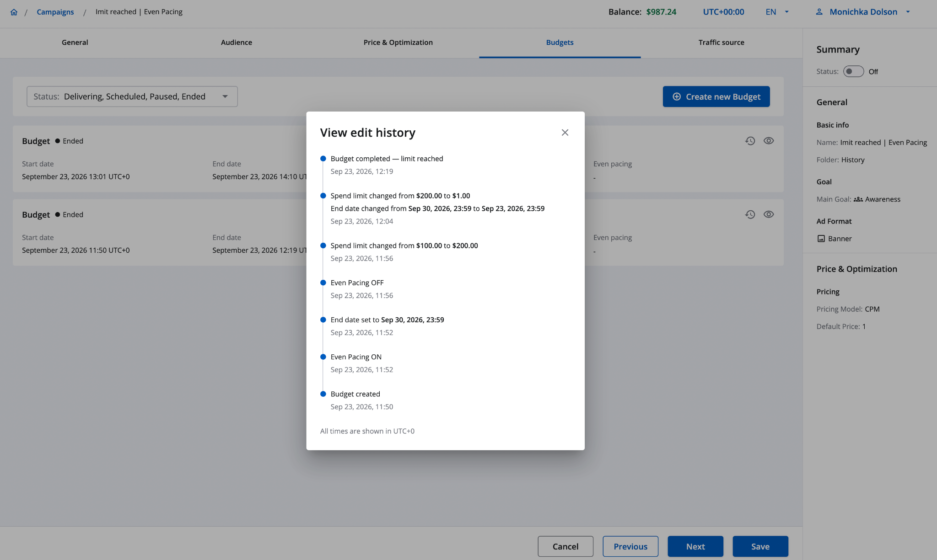Click the 'Folder: History' summary line
This screenshot has width=937, height=560.
point(840,160)
